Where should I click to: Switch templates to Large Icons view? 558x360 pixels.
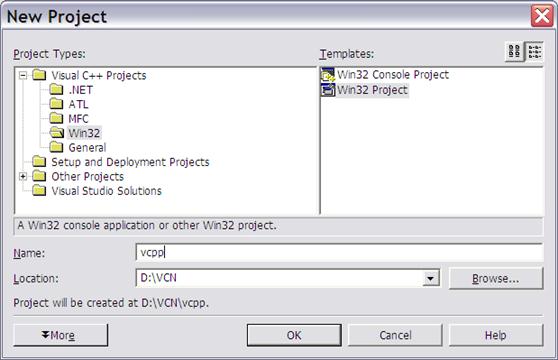515,52
